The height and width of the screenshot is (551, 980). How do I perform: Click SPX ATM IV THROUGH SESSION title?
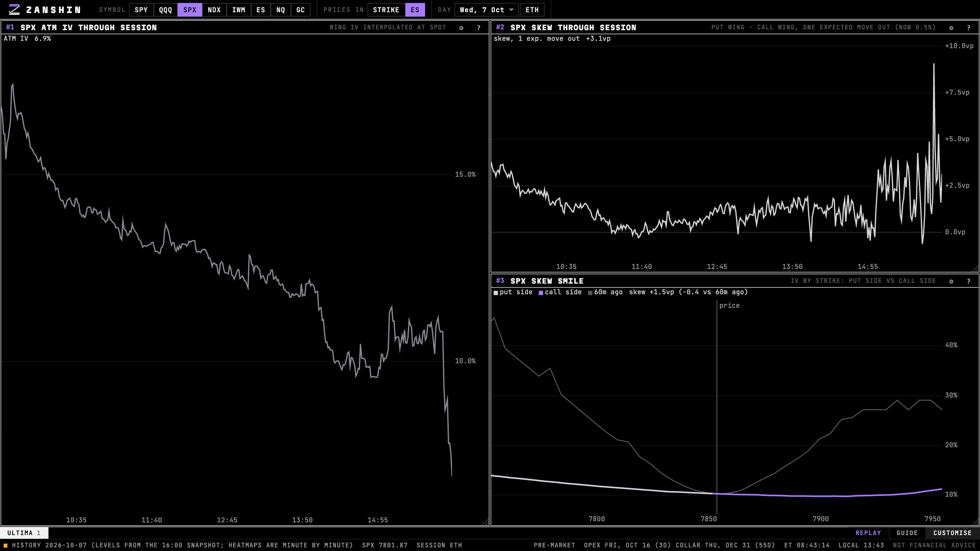89,28
